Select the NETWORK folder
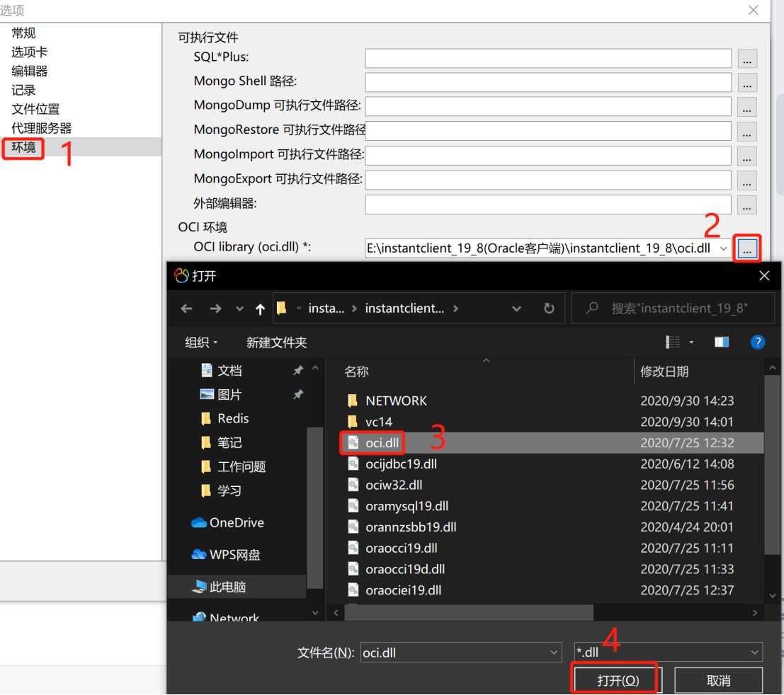This screenshot has height=695, width=784. pyautogui.click(x=396, y=401)
